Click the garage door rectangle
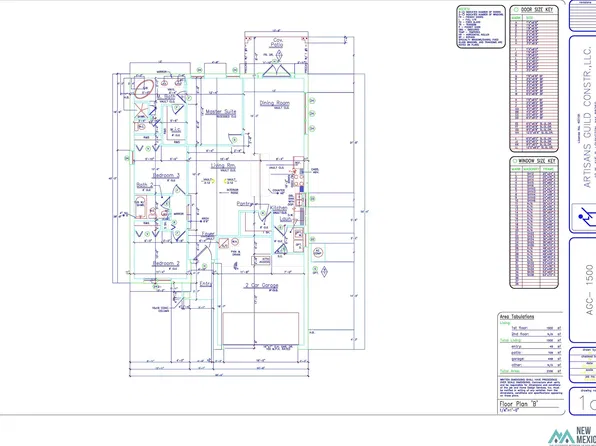 [x=261, y=329]
